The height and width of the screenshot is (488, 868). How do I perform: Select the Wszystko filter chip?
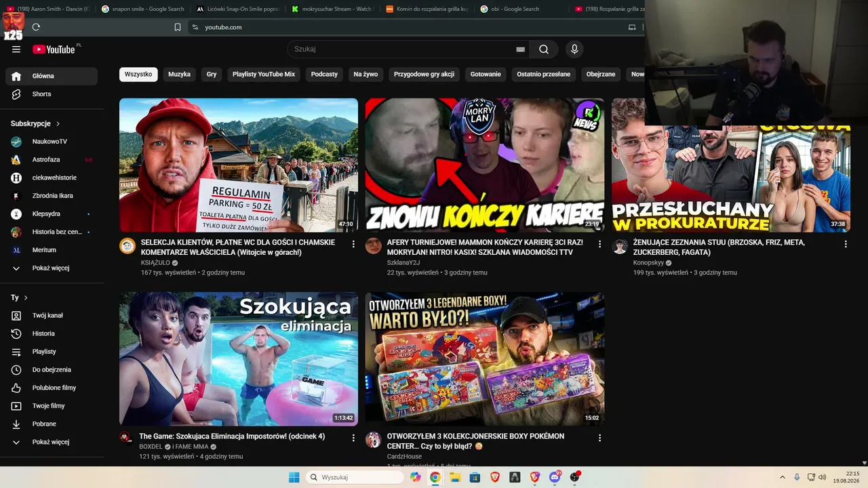point(138,74)
